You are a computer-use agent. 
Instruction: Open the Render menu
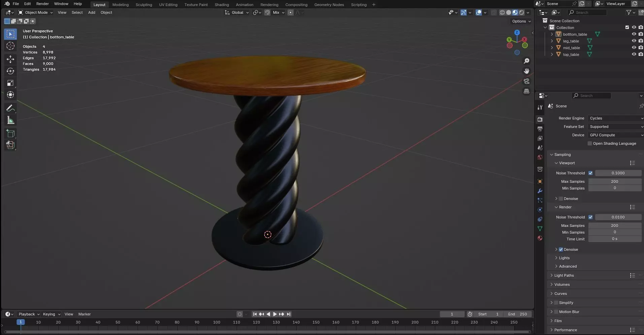click(x=42, y=4)
